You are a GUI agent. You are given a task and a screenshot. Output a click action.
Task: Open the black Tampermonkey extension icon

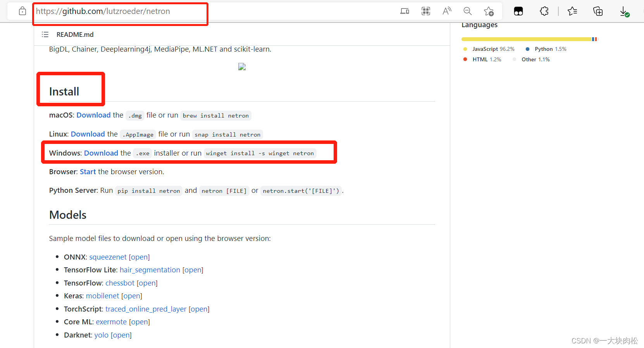pyautogui.click(x=518, y=11)
